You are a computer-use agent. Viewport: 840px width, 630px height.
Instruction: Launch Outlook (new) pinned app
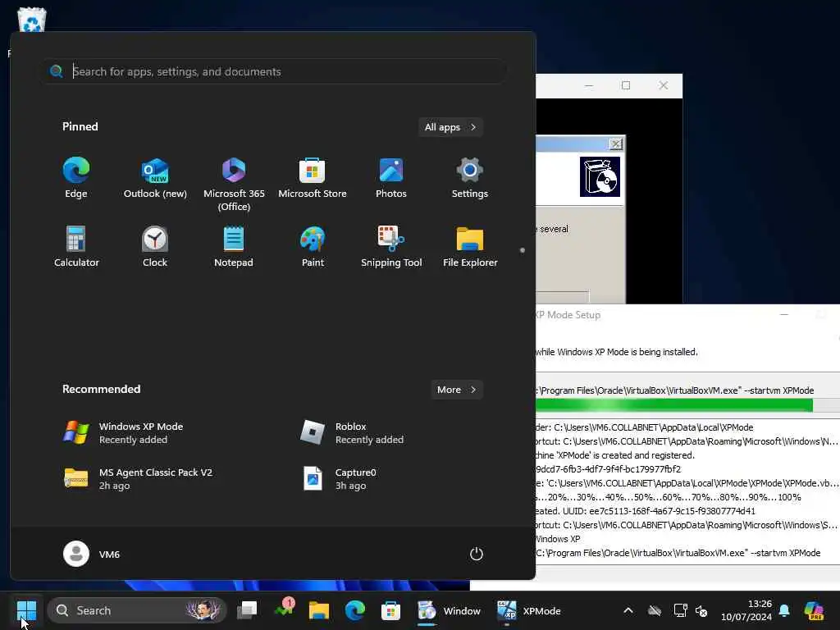155,178
